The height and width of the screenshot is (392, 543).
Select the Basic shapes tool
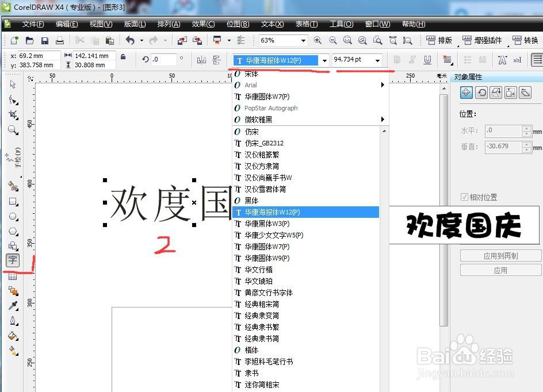pyautogui.click(x=13, y=245)
